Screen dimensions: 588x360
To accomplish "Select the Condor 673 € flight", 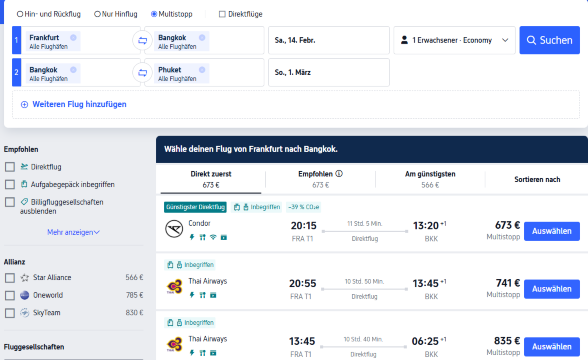I will (x=552, y=231).
